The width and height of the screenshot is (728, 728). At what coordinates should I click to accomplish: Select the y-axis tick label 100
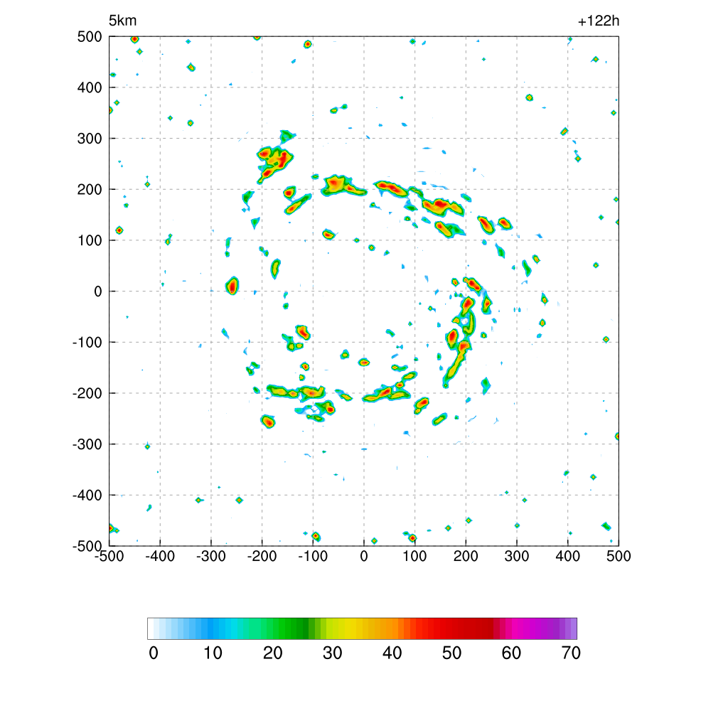[x=90, y=240]
